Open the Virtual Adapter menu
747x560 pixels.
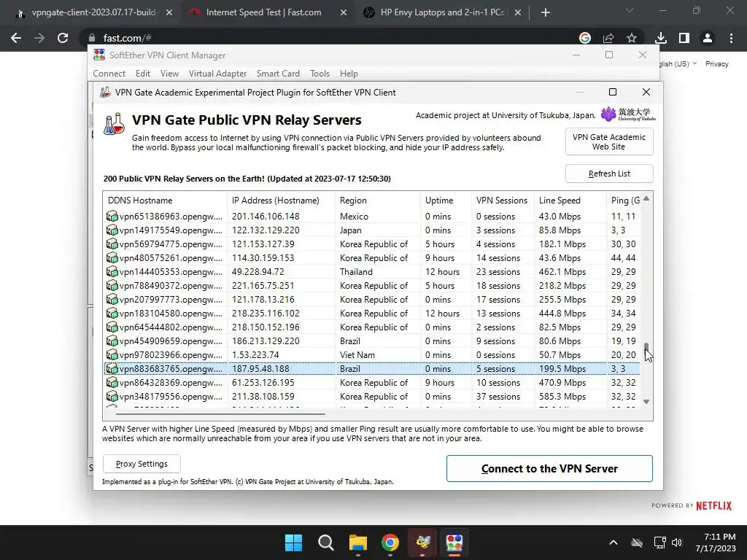(217, 74)
